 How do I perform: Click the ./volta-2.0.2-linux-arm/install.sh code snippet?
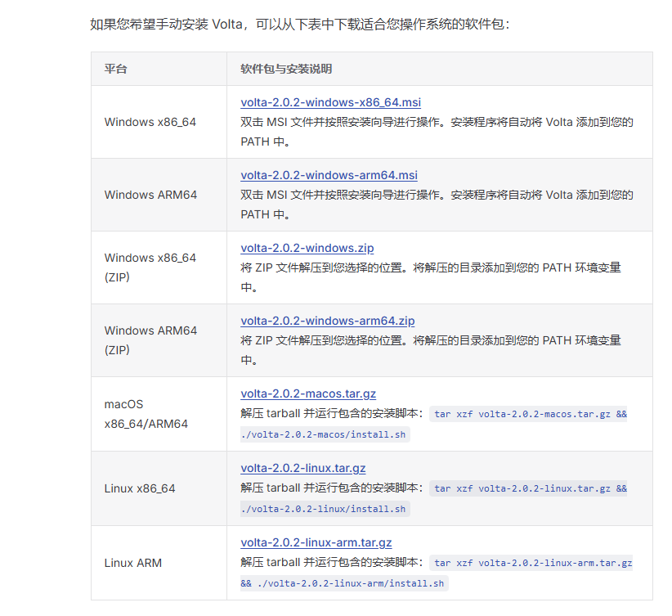(x=344, y=583)
